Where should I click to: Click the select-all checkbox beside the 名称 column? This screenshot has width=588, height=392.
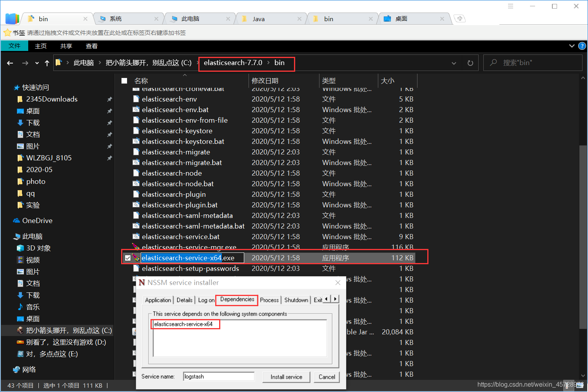(124, 80)
